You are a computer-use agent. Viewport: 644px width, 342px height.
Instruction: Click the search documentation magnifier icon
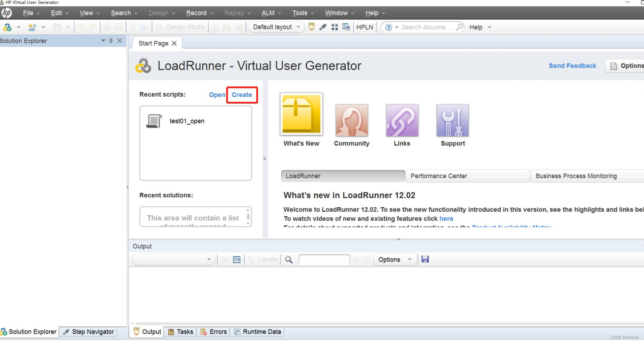pyautogui.click(x=460, y=27)
